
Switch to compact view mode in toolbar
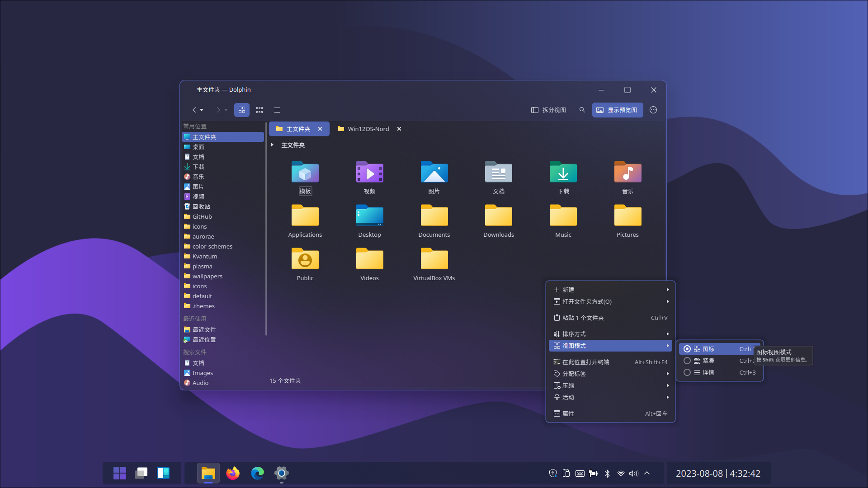[x=259, y=110]
